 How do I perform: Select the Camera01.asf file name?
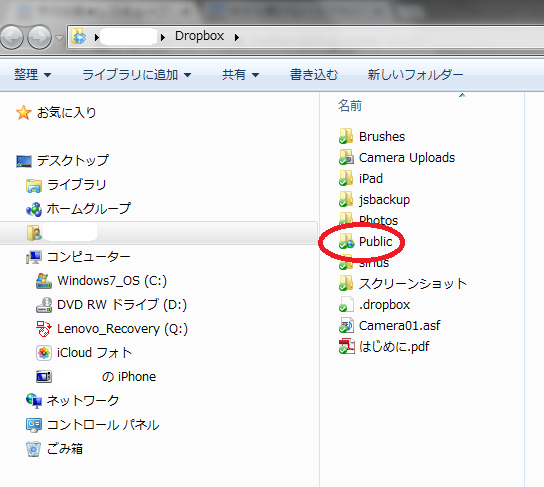(400, 326)
